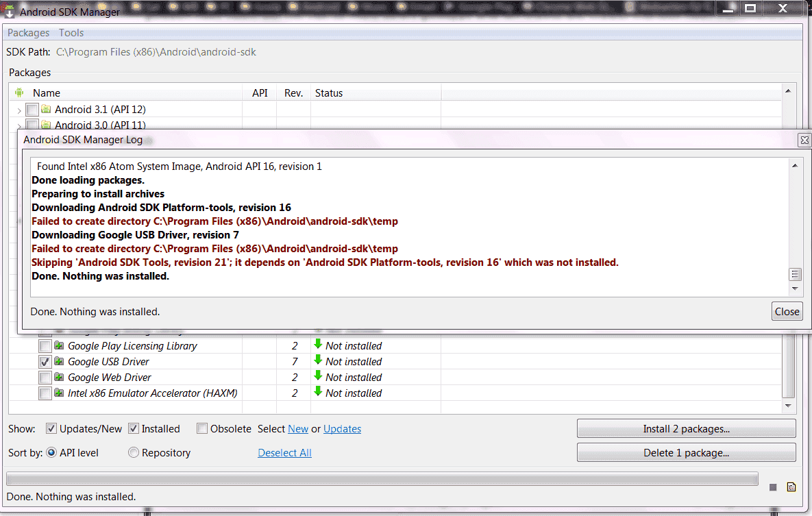Viewport: 812px width, 516px height.
Task: Click download arrow for Google Web Driver
Action: [318, 376]
